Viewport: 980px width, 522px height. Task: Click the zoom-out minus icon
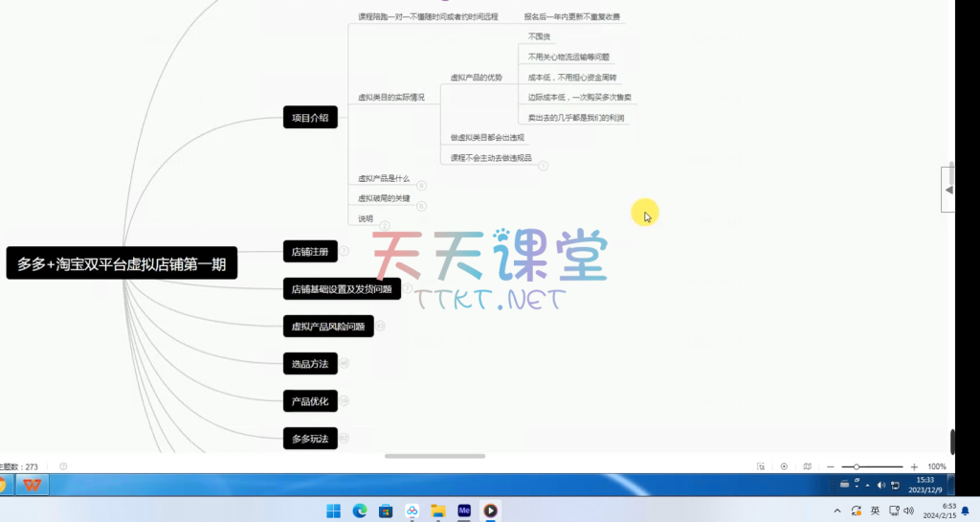pos(831,466)
